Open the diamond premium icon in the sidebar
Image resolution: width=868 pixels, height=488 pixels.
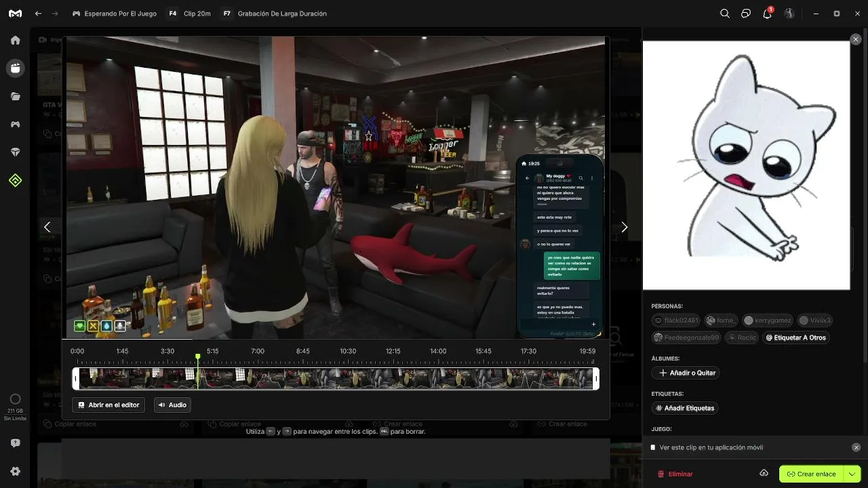click(x=15, y=152)
